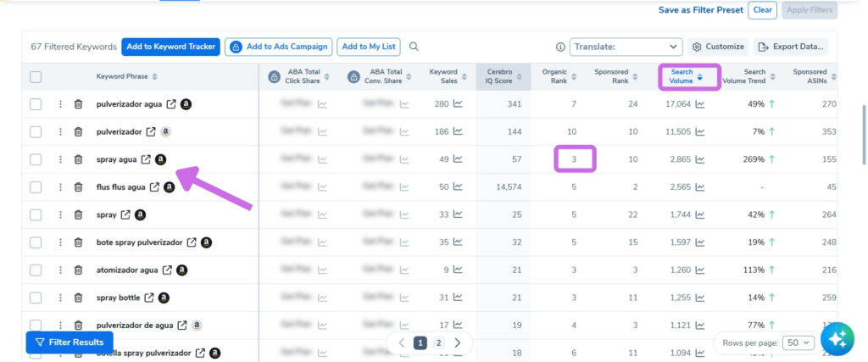This screenshot has height=362, width=868.
Task: Click Add to Keyword Tracker button
Action: point(171,47)
